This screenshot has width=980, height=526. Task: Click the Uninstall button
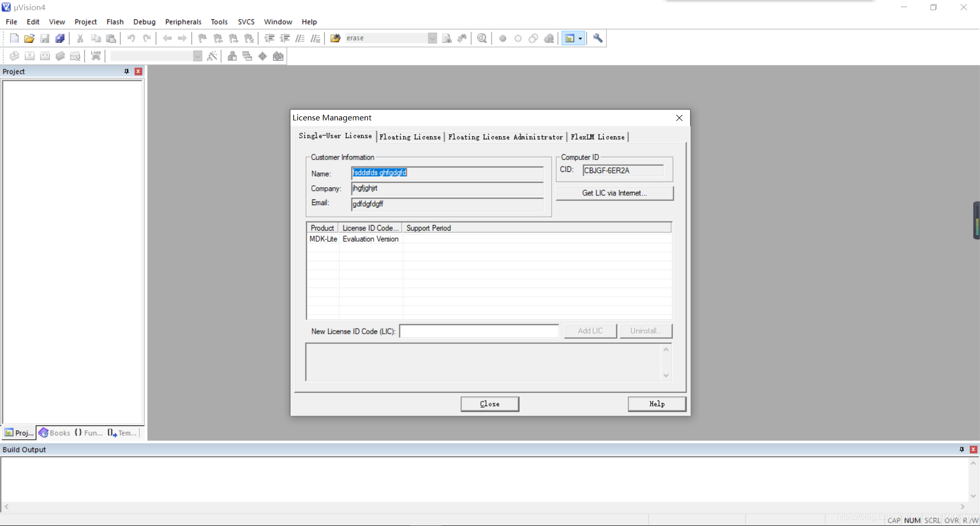click(x=646, y=331)
